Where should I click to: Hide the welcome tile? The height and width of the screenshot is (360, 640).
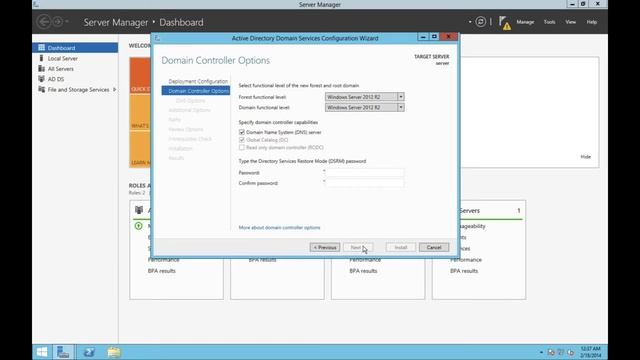(586, 157)
